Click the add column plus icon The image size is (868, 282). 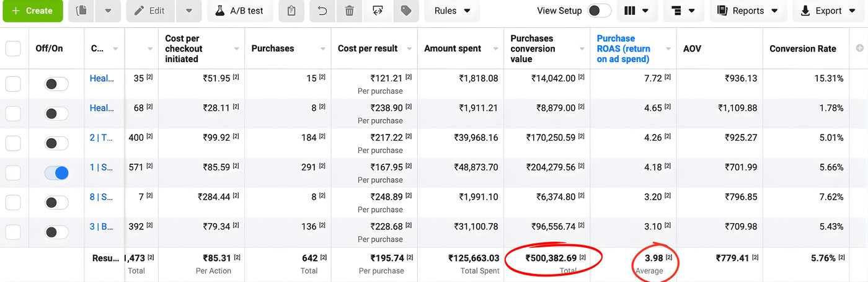[859, 48]
